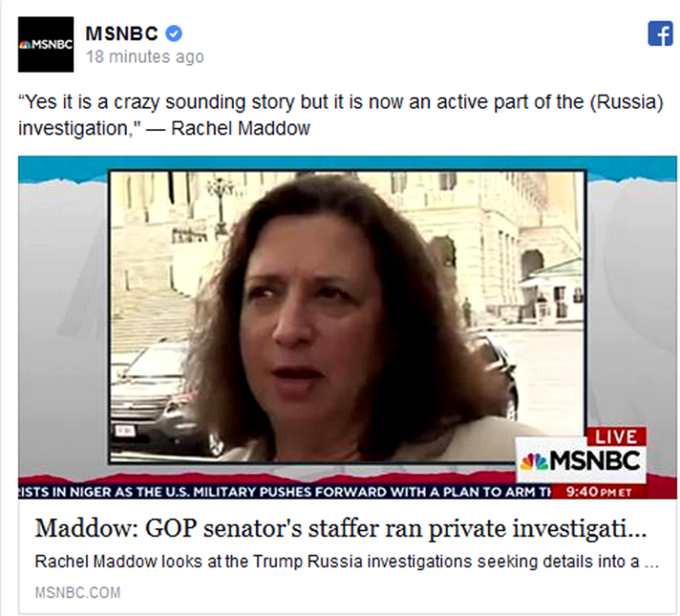680x616 pixels.
Task: Open the video preview thumbnail
Action: (x=347, y=327)
